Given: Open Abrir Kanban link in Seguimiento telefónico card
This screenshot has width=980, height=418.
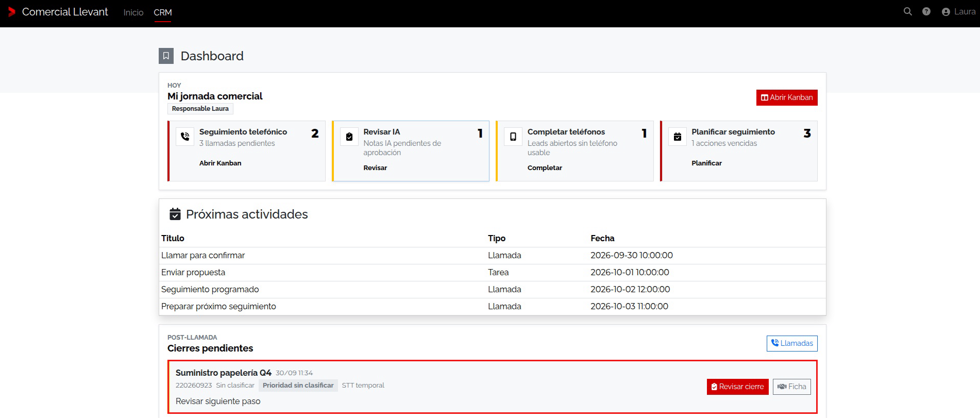Looking at the screenshot, I should point(220,163).
